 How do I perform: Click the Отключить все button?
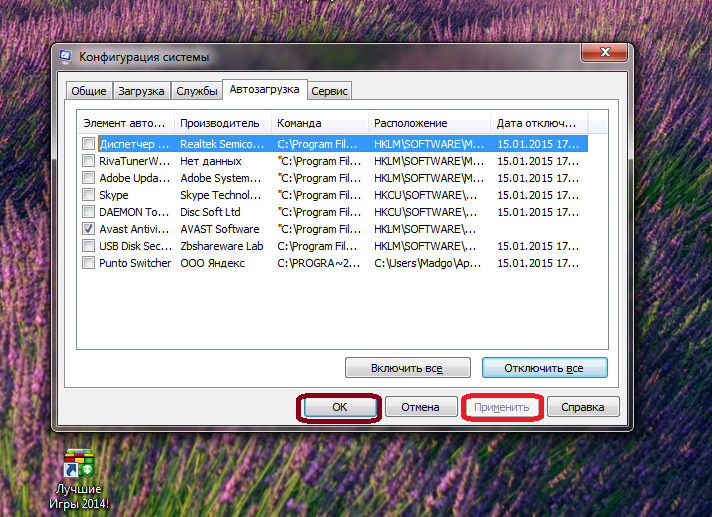point(544,368)
